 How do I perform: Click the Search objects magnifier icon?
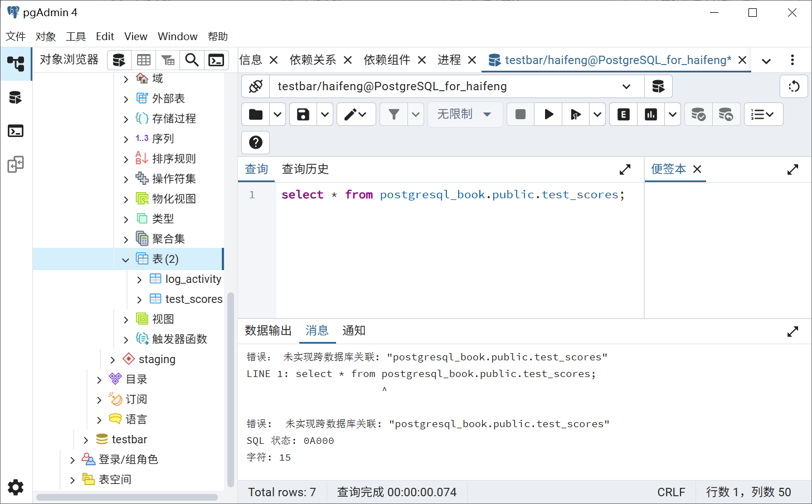pyautogui.click(x=192, y=60)
